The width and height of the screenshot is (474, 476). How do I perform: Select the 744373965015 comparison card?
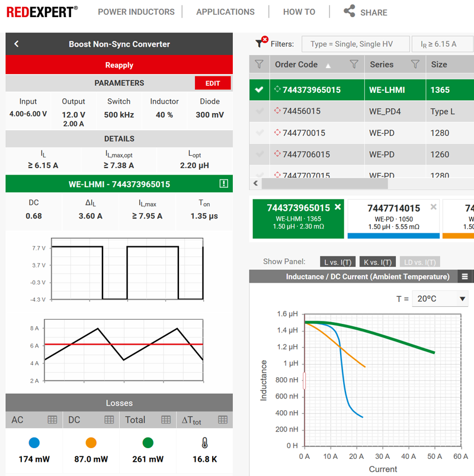298,218
